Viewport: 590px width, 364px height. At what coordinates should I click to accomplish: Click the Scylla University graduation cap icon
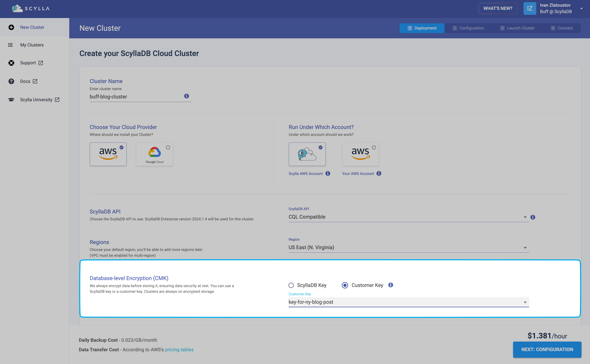point(11,100)
